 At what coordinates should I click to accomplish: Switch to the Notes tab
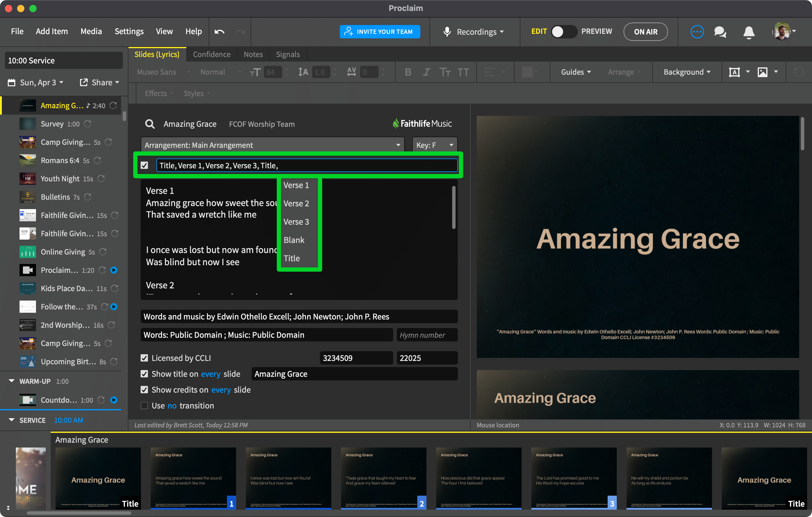253,54
